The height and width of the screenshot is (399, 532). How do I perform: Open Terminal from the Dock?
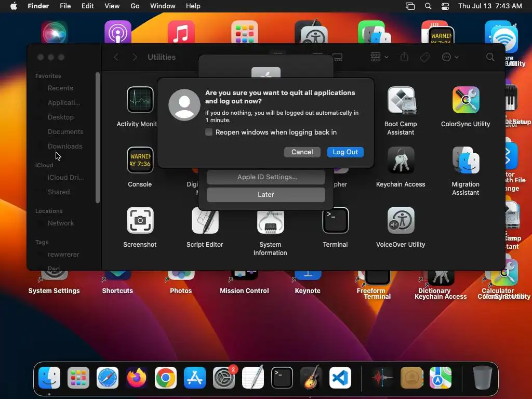point(282,378)
